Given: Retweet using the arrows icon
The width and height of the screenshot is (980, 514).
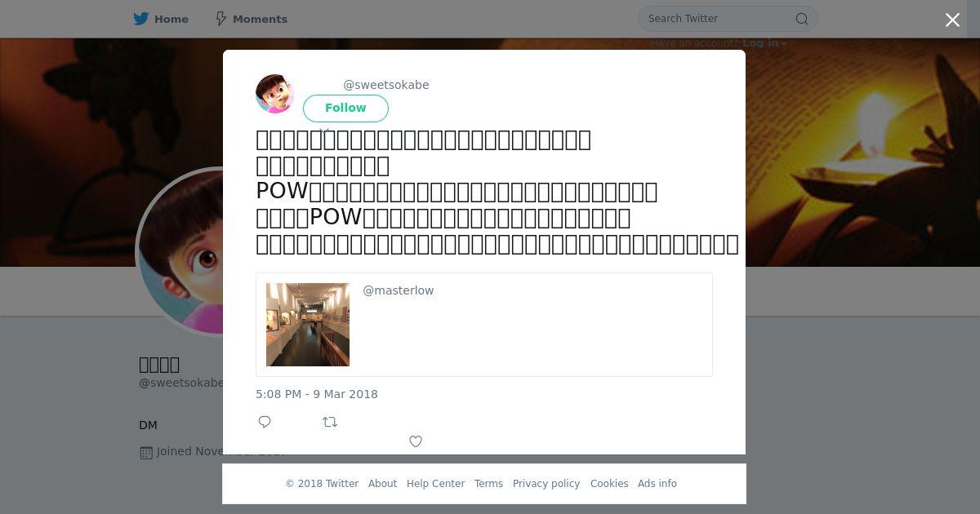Looking at the screenshot, I should pyautogui.click(x=330, y=422).
